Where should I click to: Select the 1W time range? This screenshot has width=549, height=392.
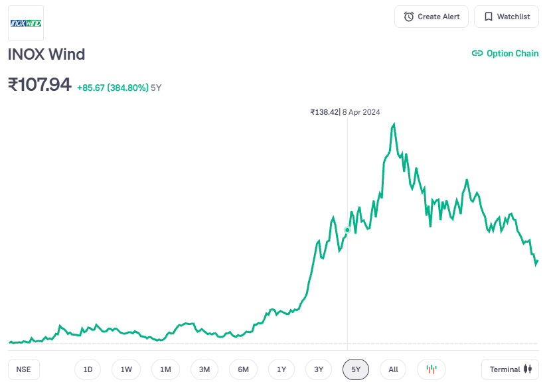pos(126,369)
